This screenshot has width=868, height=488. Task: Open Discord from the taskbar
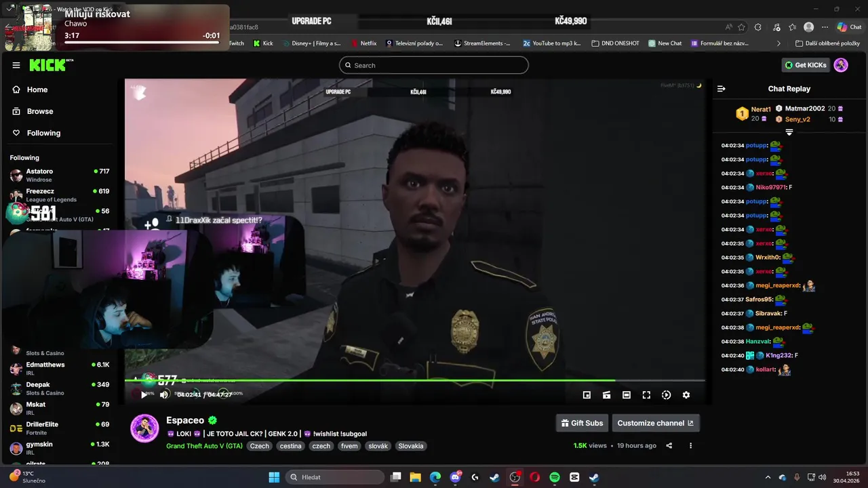tap(455, 477)
